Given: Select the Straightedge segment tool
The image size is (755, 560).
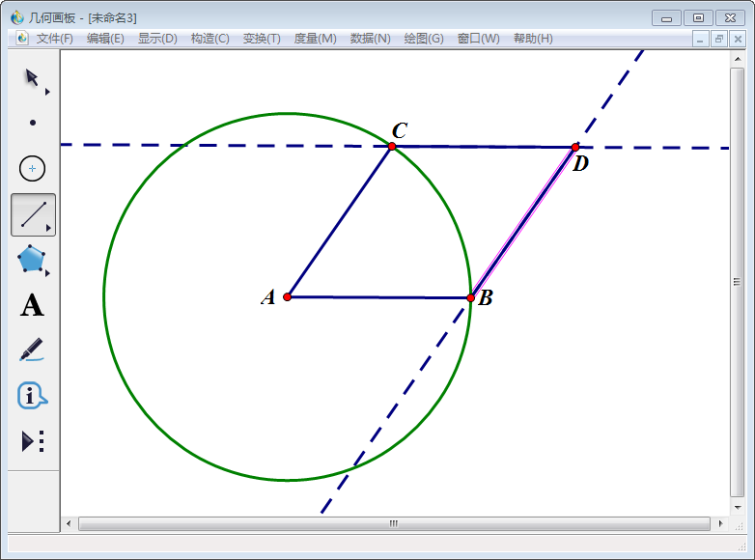Looking at the screenshot, I should click(33, 214).
